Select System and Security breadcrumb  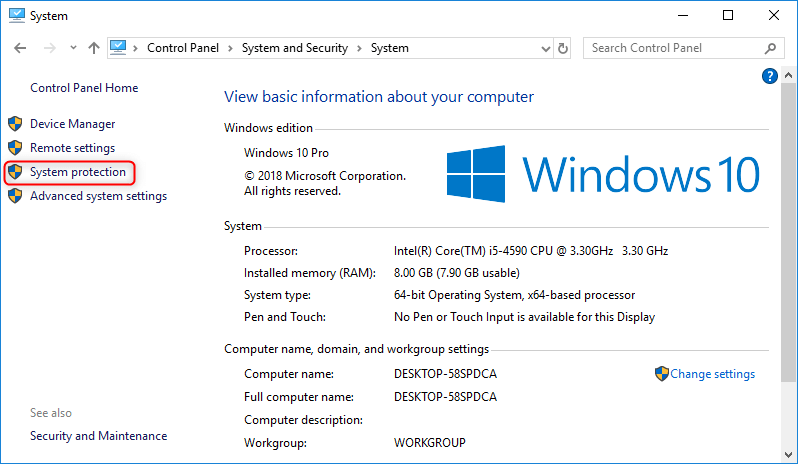click(x=295, y=48)
